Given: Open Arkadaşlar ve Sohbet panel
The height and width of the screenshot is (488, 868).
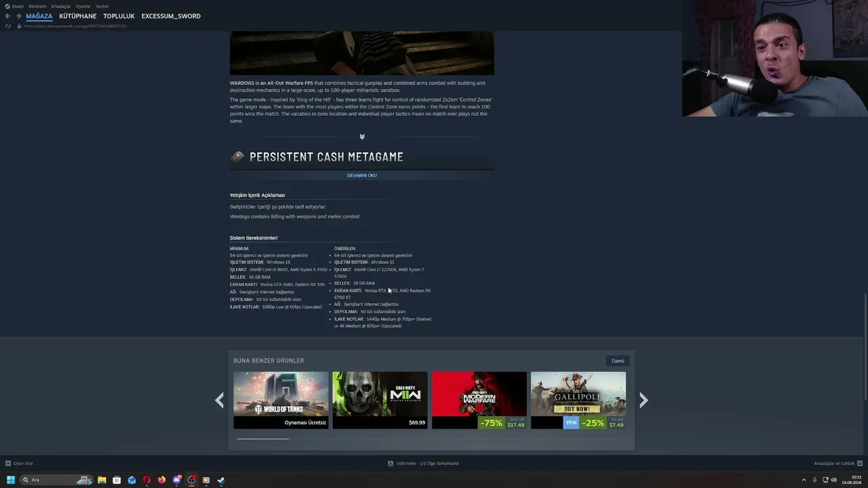Looking at the screenshot, I should coord(834,464).
